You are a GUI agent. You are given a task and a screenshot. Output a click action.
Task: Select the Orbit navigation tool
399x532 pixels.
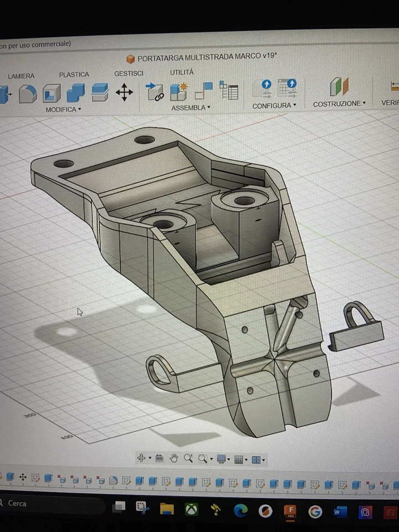pyautogui.click(x=142, y=458)
